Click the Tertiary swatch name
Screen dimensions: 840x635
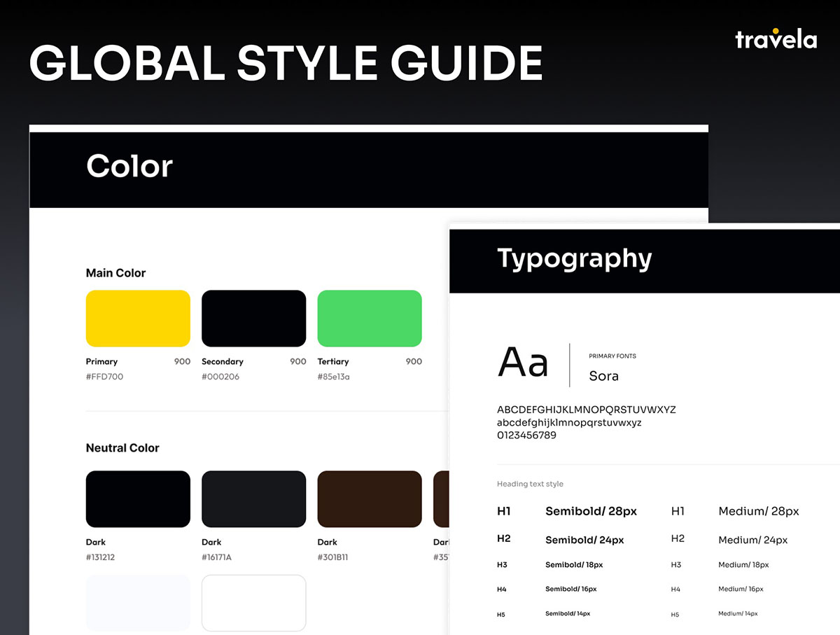tap(333, 361)
